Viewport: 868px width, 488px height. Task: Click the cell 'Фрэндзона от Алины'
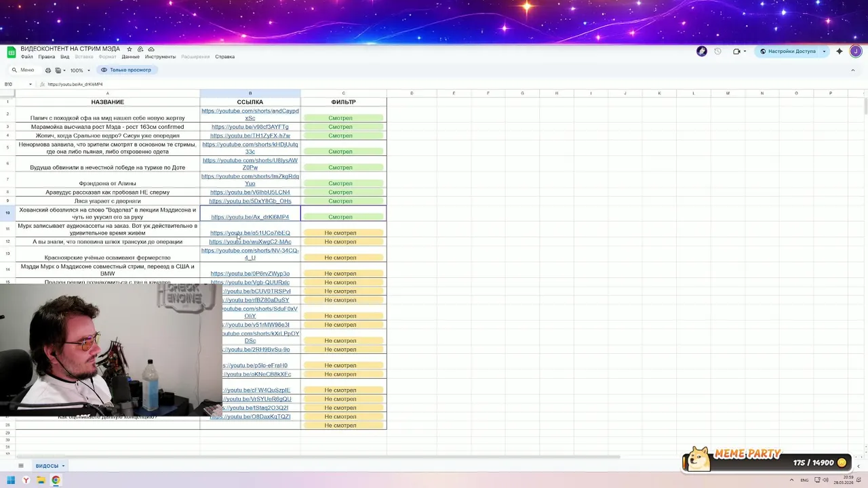(108, 180)
